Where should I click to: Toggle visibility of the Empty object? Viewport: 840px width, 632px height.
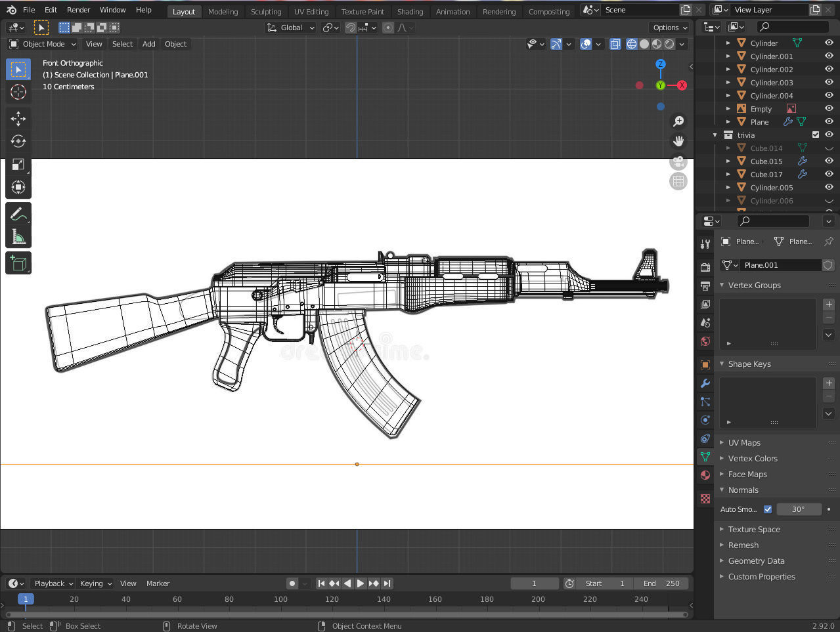pos(829,109)
